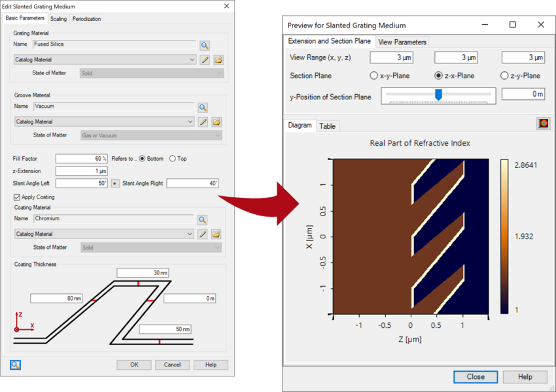Switch to the Periodization tab
556x392 pixels.
(x=86, y=19)
